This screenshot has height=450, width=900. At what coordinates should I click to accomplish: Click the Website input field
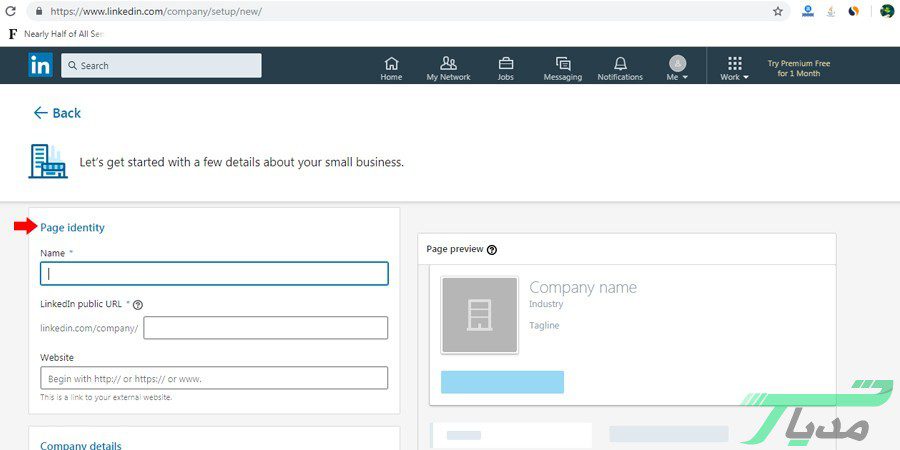214,378
